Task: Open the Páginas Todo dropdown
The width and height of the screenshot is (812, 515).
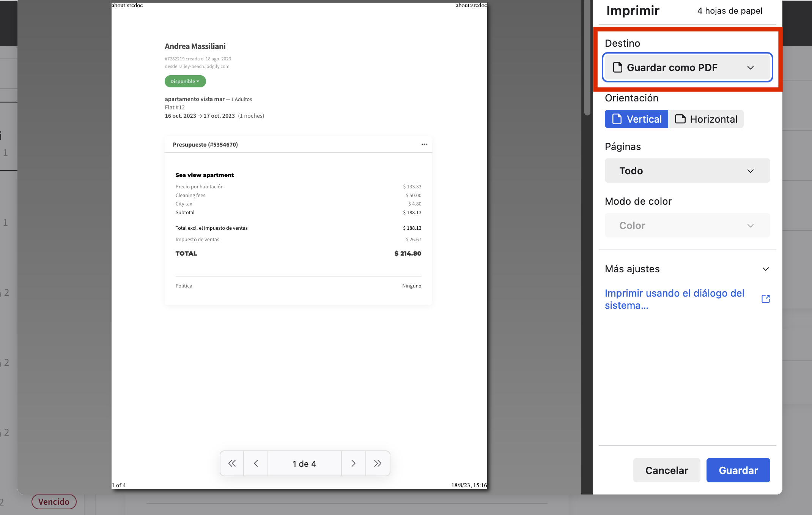Action: (x=687, y=171)
